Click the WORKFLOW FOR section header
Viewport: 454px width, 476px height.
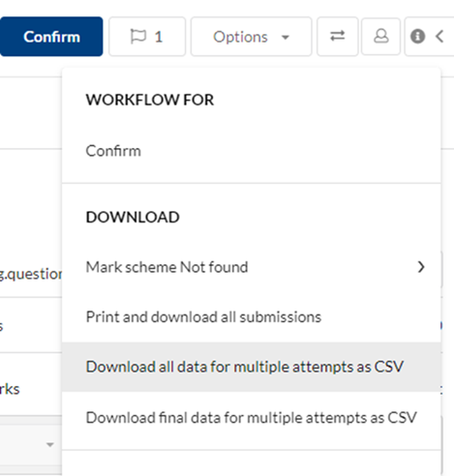(x=150, y=100)
